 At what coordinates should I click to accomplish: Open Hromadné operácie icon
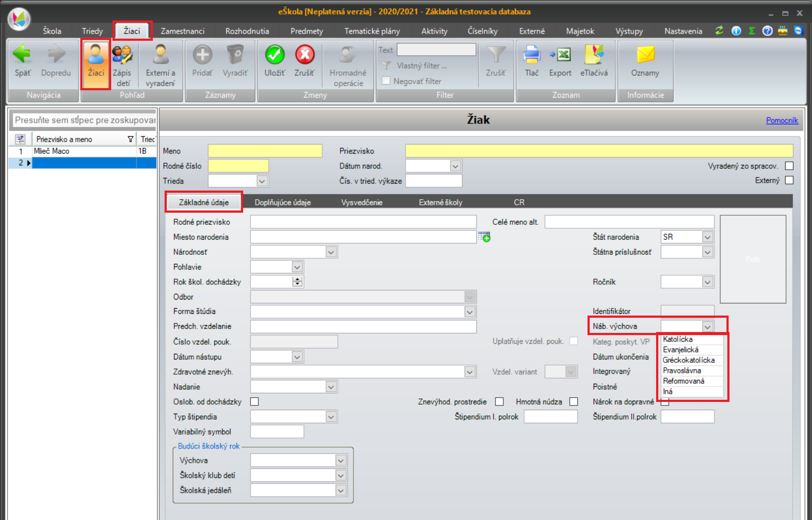(348, 54)
